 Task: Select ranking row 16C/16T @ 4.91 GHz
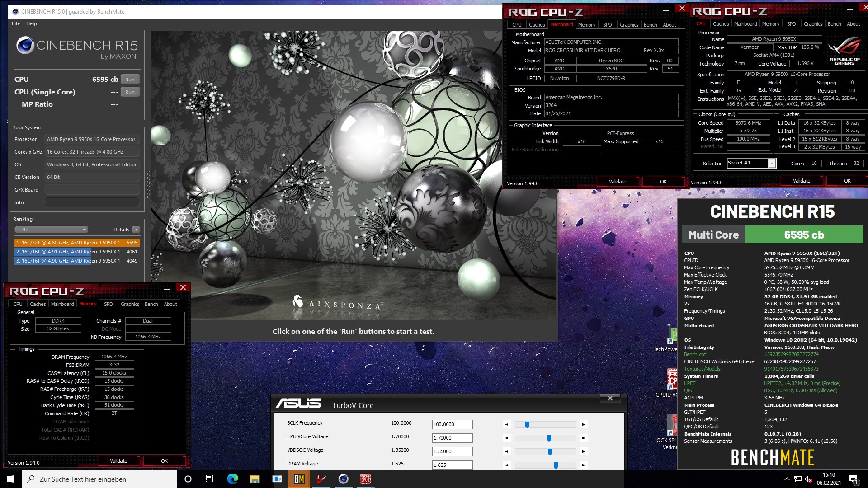(77, 252)
